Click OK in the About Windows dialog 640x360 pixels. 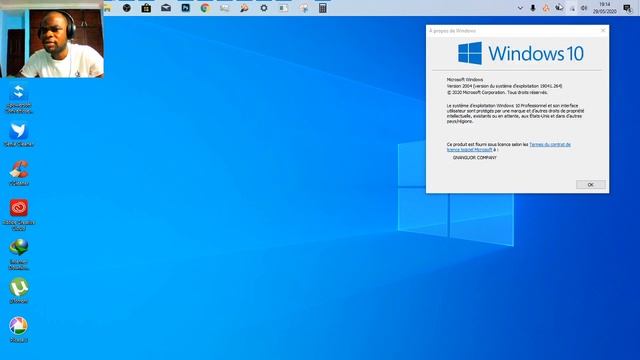591,185
